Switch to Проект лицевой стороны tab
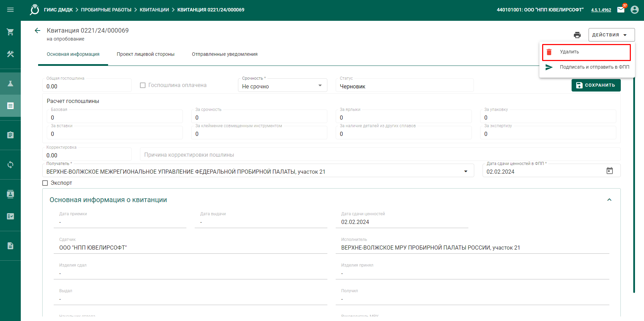This screenshot has height=321, width=644. pos(145,54)
